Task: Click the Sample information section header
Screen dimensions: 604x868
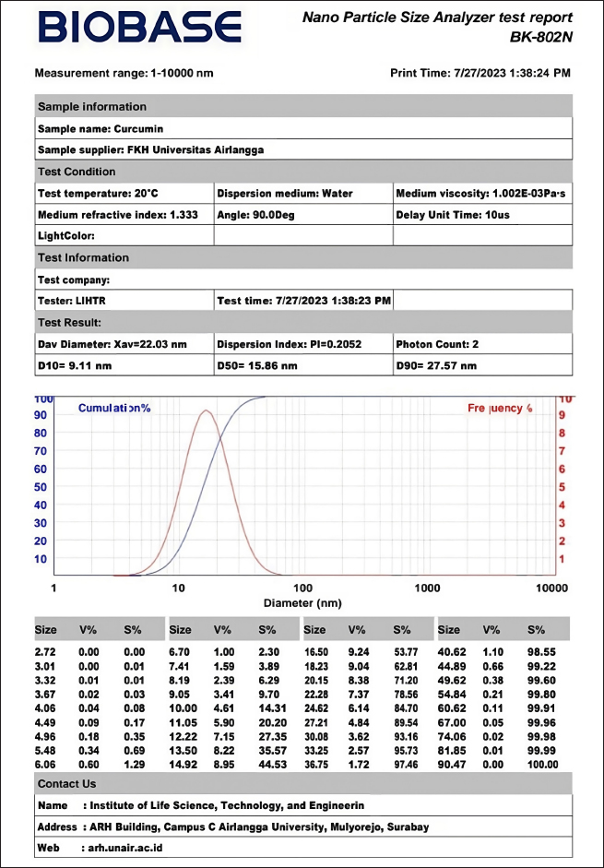Action: 91,107
